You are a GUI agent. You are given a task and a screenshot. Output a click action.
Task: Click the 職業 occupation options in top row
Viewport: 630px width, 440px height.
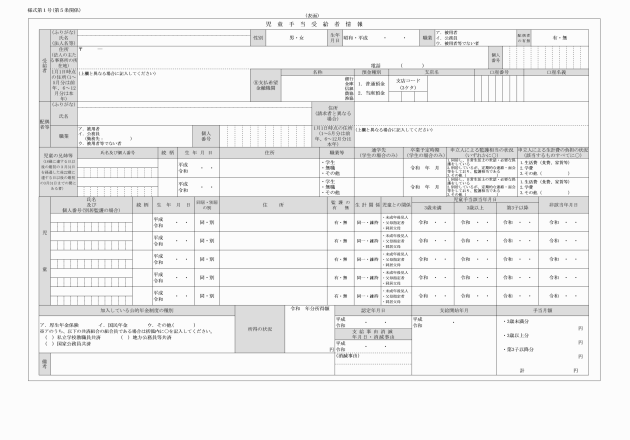[474, 38]
